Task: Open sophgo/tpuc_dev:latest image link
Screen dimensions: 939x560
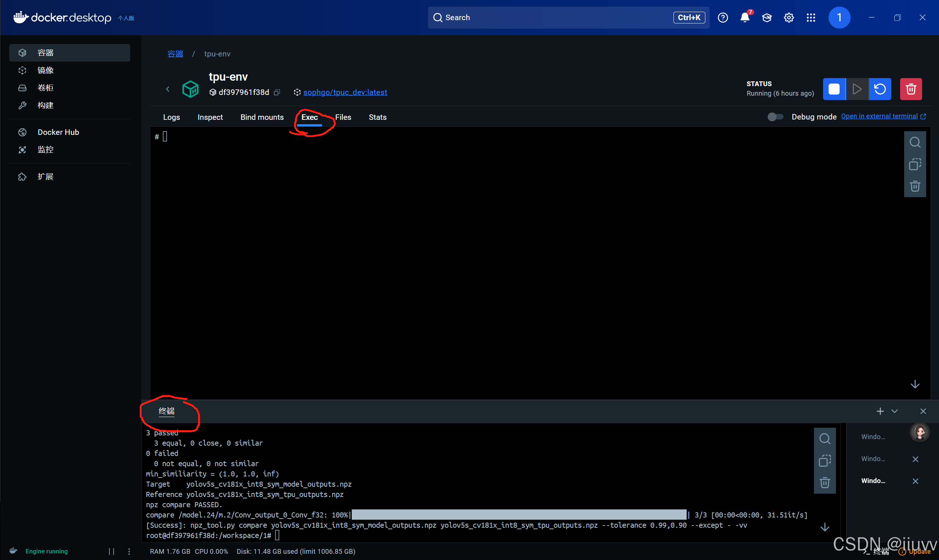Action: 345,92
